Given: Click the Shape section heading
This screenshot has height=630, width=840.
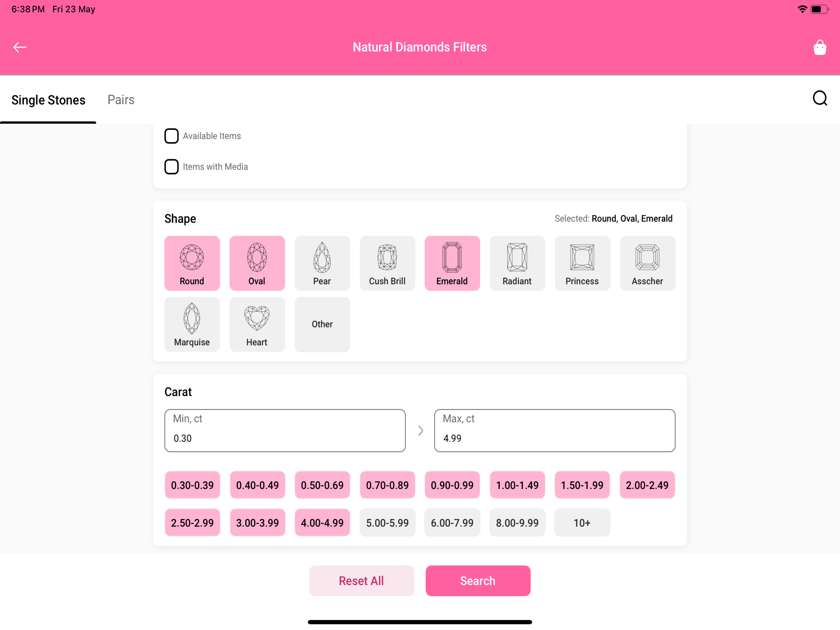Looking at the screenshot, I should click(x=180, y=219).
